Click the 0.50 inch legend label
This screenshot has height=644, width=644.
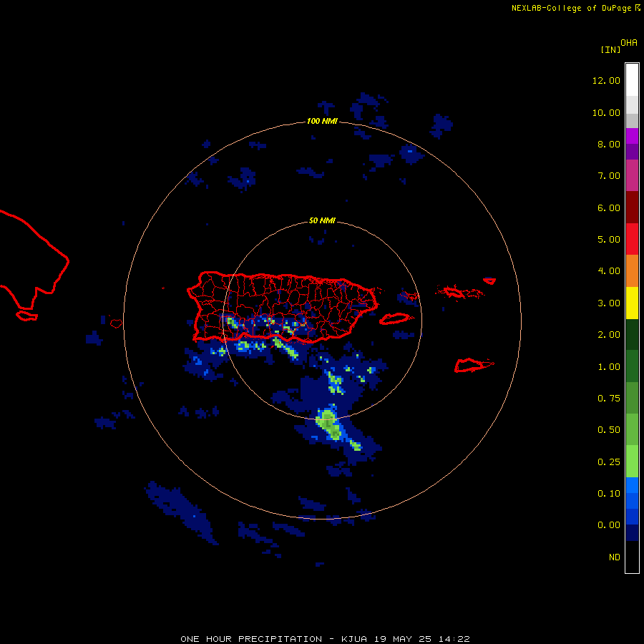coord(609,430)
